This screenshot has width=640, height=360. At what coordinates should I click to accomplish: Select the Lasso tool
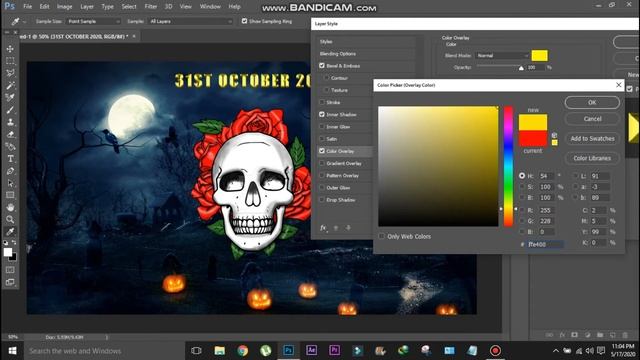(x=10, y=73)
